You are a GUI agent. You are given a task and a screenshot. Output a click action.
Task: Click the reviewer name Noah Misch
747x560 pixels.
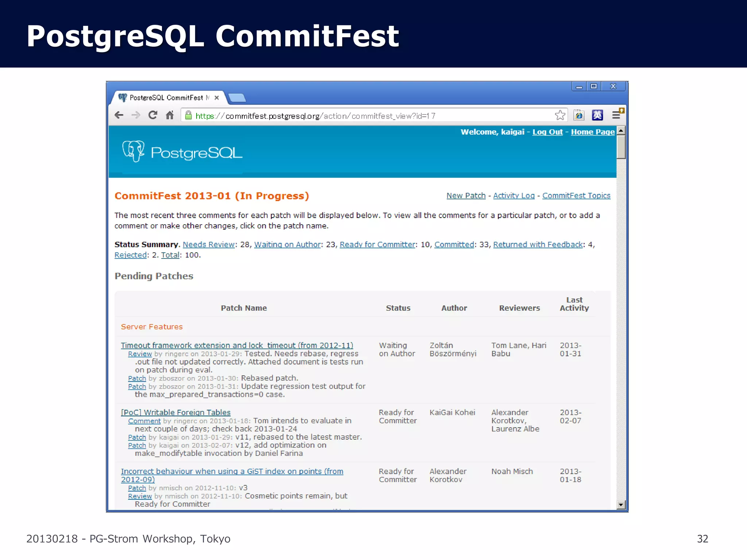(512, 471)
